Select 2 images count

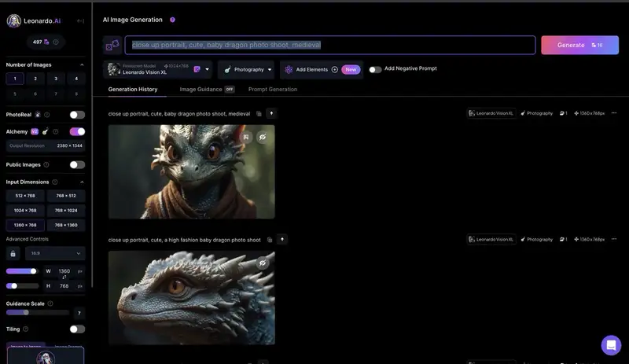tap(35, 79)
